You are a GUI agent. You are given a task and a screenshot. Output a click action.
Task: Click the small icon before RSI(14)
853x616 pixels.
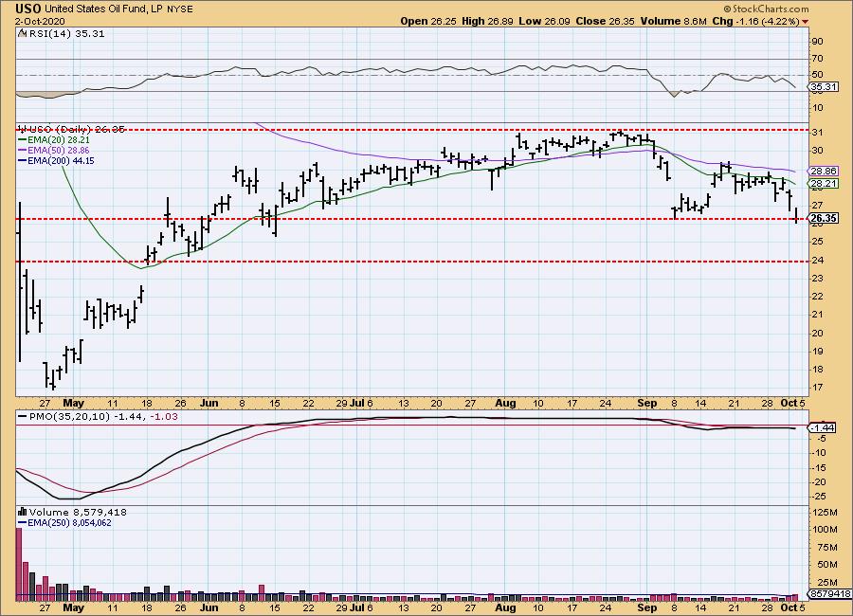click(23, 33)
